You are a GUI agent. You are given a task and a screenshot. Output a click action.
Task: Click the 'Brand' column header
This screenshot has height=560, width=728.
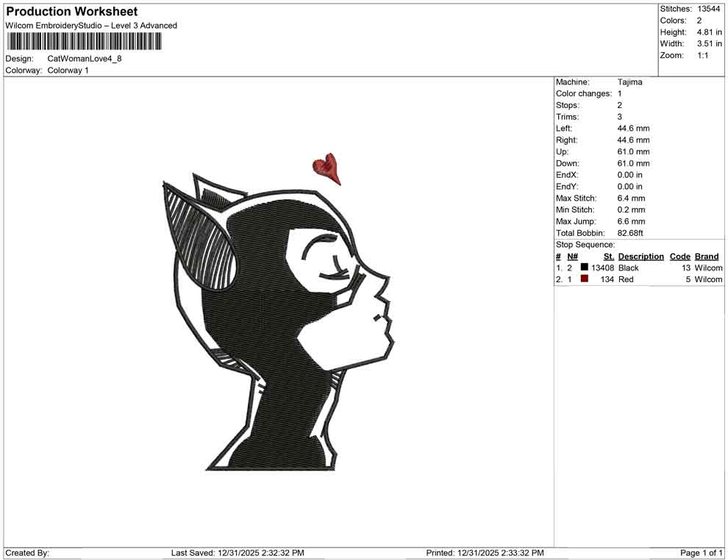coord(706,256)
